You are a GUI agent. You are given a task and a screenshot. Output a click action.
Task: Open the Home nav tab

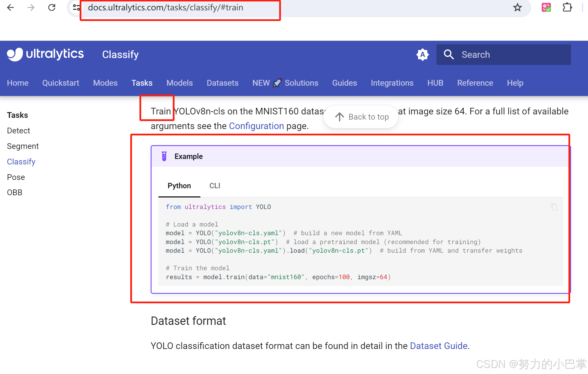[x=18, y=83]
